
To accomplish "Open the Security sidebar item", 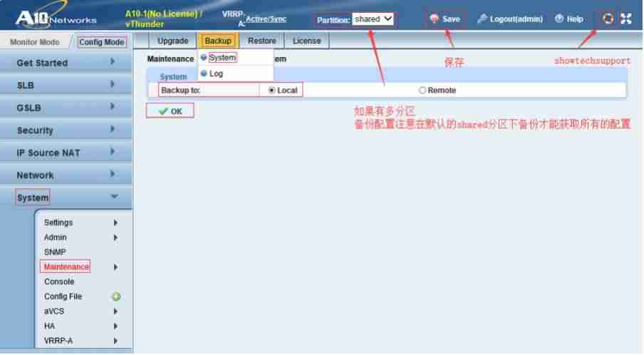I will [x=66, y=130].
